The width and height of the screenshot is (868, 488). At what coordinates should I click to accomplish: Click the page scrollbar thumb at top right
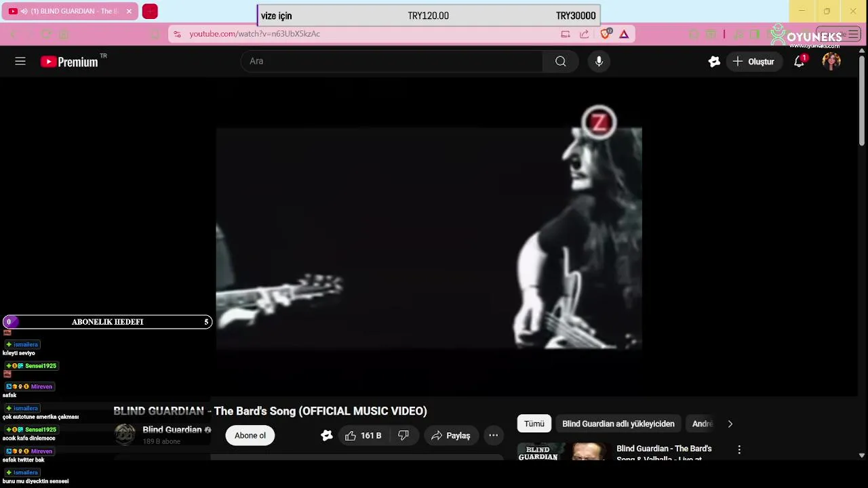click(862, 100)
